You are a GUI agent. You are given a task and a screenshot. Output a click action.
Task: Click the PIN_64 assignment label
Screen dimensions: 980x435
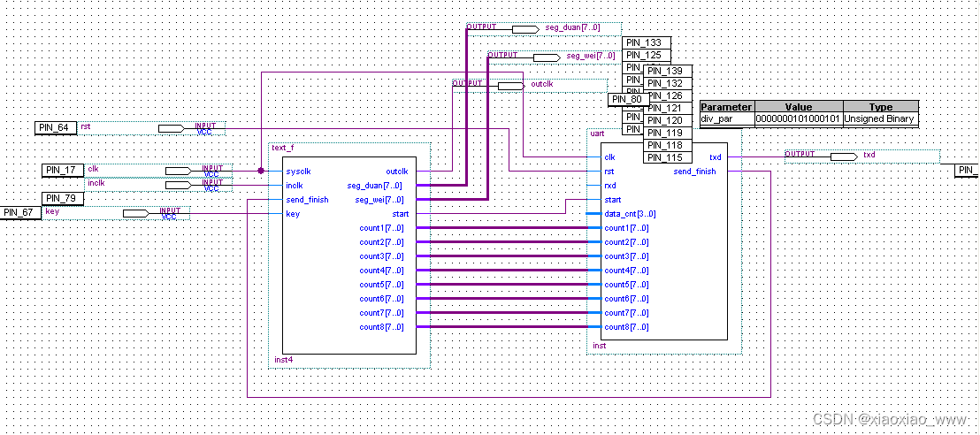[56, 128]
